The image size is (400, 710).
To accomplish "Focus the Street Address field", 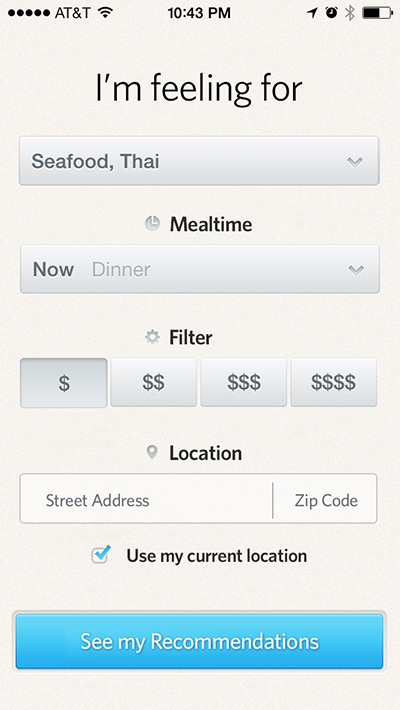I will (x=146, y=500).
